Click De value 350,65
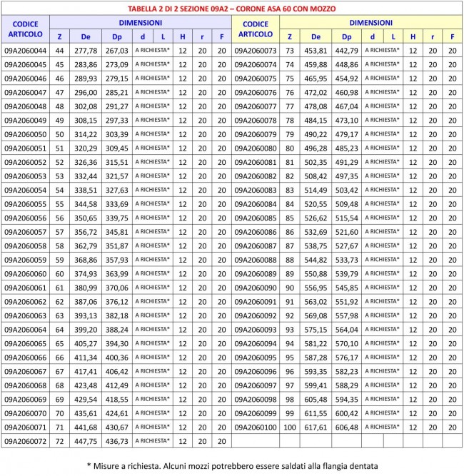Image resolution: width=464 pixels, height=476 pixels. (86, 218)
